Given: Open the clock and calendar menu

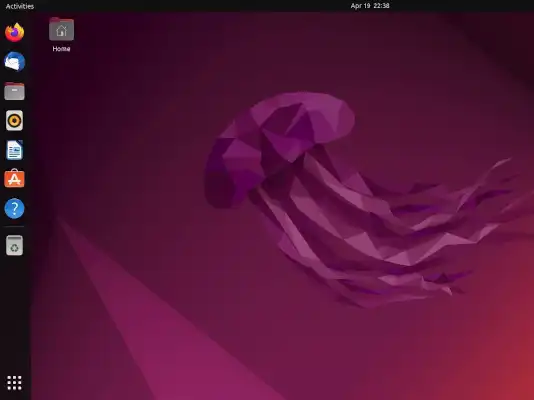Looking at the screenshot, I should 370,6.
